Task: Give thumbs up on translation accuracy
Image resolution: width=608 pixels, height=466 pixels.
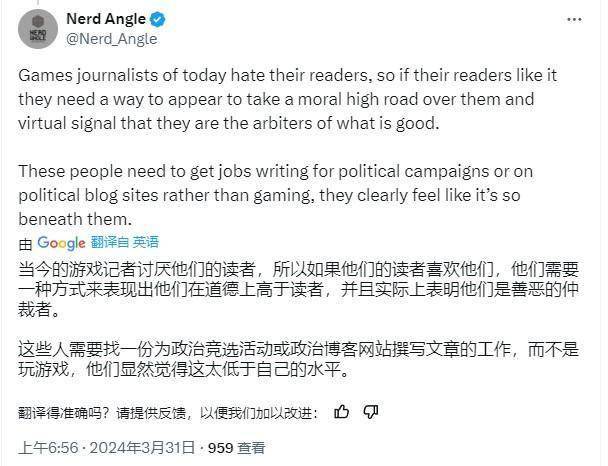Action: (342, 411)
